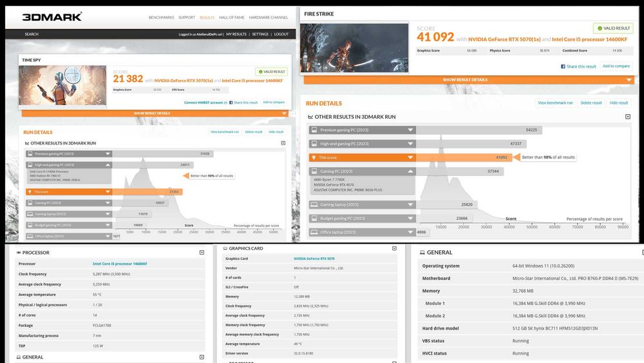Expand Time Spy This score row
Image resolution: width=644 pixels, height=363 pixels.
coord(108,192)
